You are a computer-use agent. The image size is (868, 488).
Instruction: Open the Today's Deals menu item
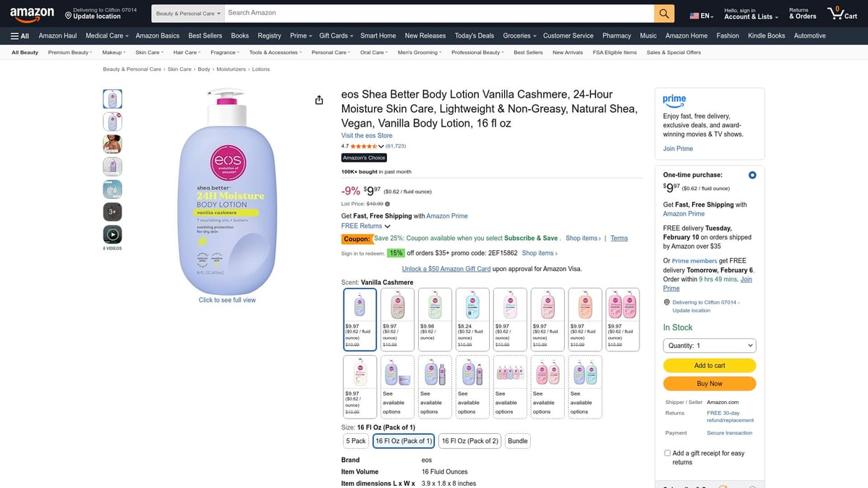point(474,35)
